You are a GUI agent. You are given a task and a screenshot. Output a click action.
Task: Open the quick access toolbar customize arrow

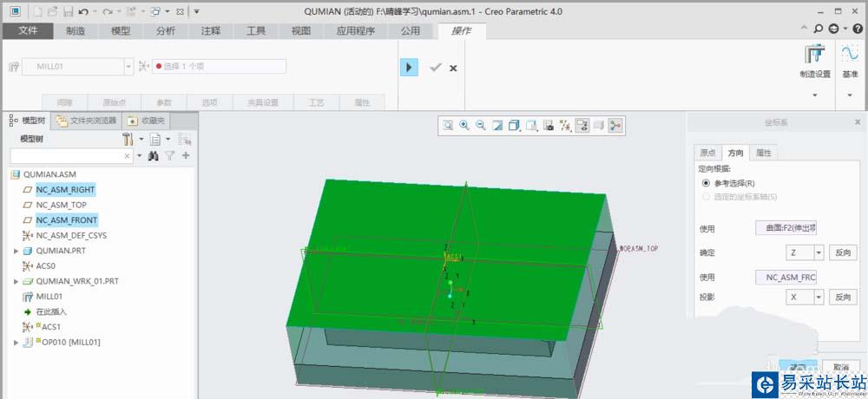(196, 11)
